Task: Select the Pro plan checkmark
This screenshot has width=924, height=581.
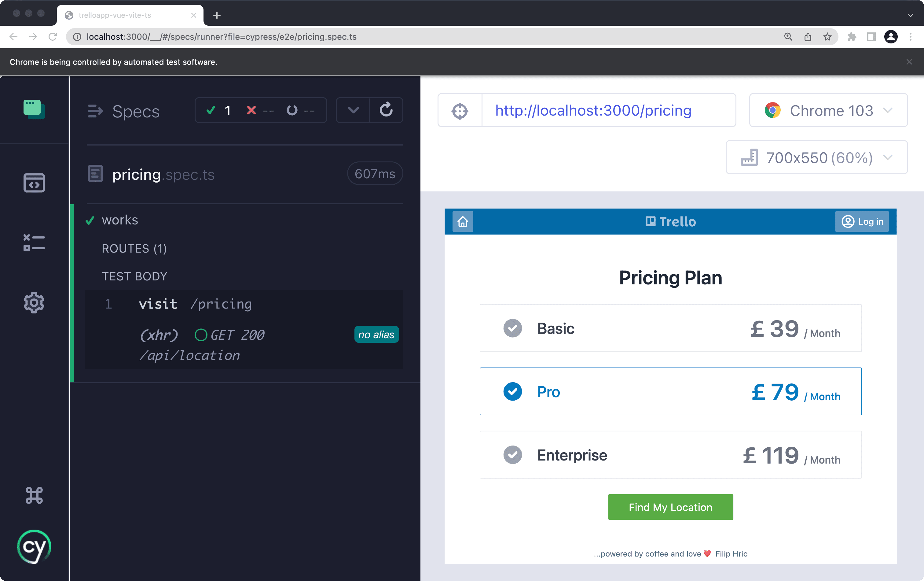Action: coord(513,392)
